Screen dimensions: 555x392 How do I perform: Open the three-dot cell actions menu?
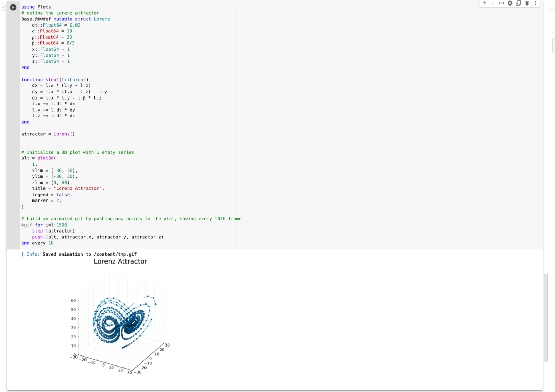pyautogui.click(x=535, y=3)
